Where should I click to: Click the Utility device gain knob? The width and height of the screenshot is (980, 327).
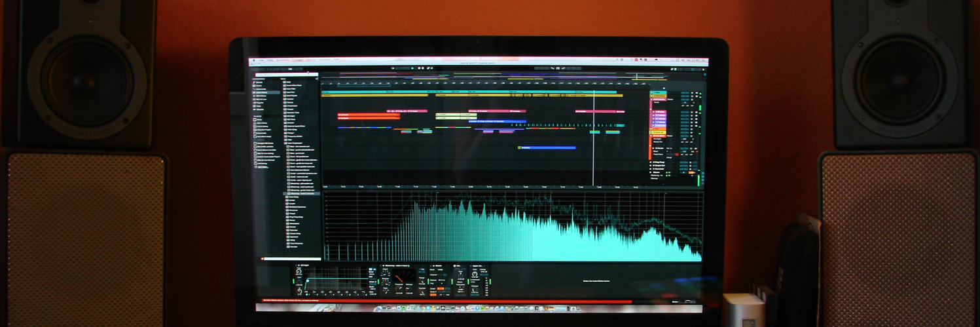click(x=461, y=276)
